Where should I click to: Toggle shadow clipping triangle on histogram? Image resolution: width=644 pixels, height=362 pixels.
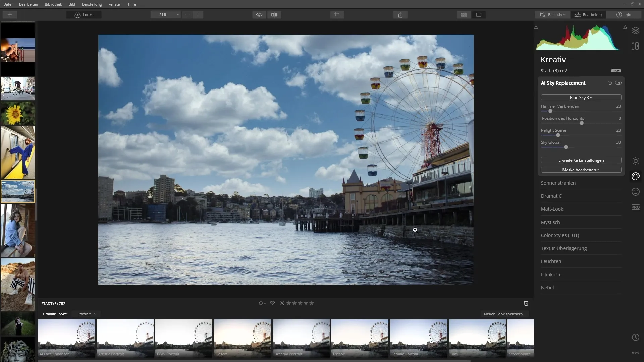coord(536,27)
